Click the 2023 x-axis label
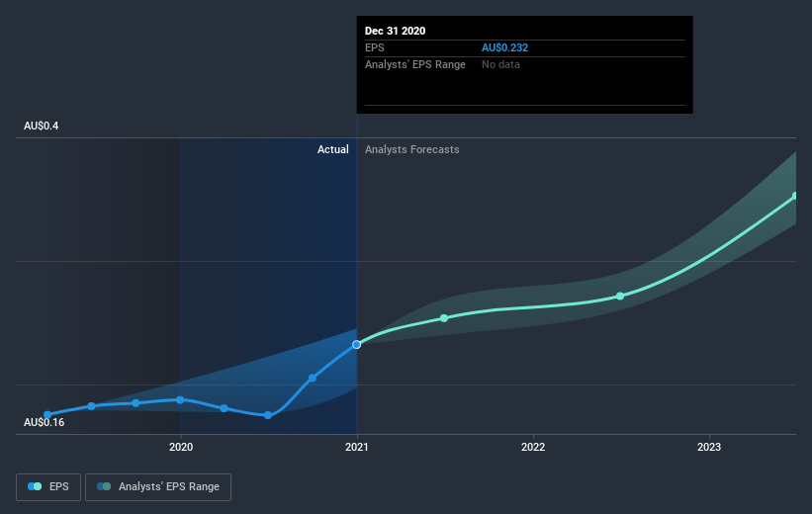The width and height of the screenshot is (812, 514). [709, 447]
